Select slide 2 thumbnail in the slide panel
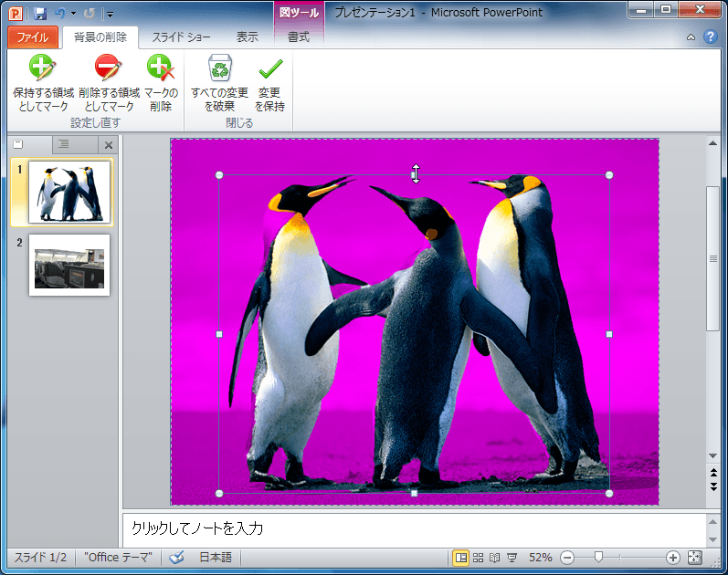728x575 pixels. pyautogui.click(x=69, y=265)
